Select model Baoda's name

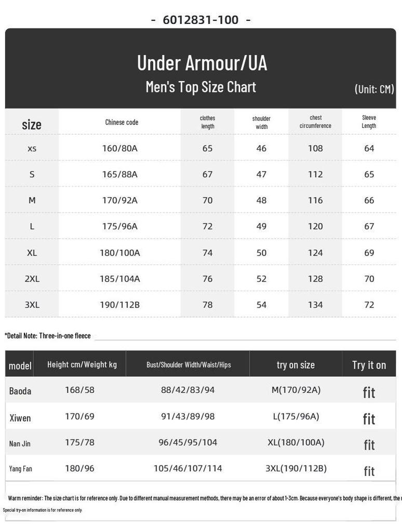20,391
